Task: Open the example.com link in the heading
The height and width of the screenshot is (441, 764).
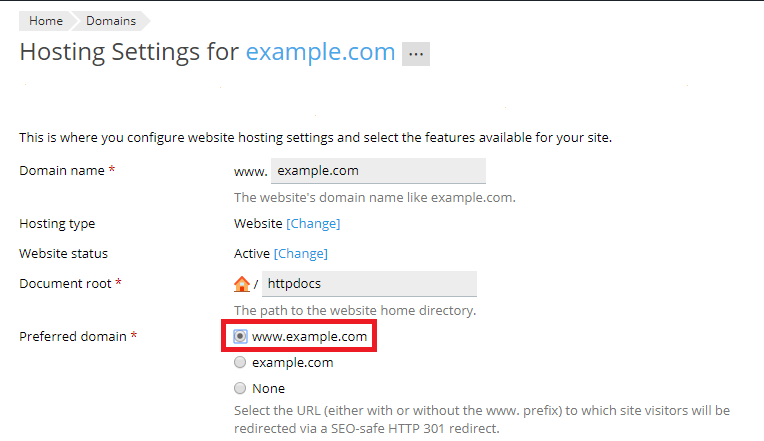Action: pyautogui.click(x=320, y=52)
